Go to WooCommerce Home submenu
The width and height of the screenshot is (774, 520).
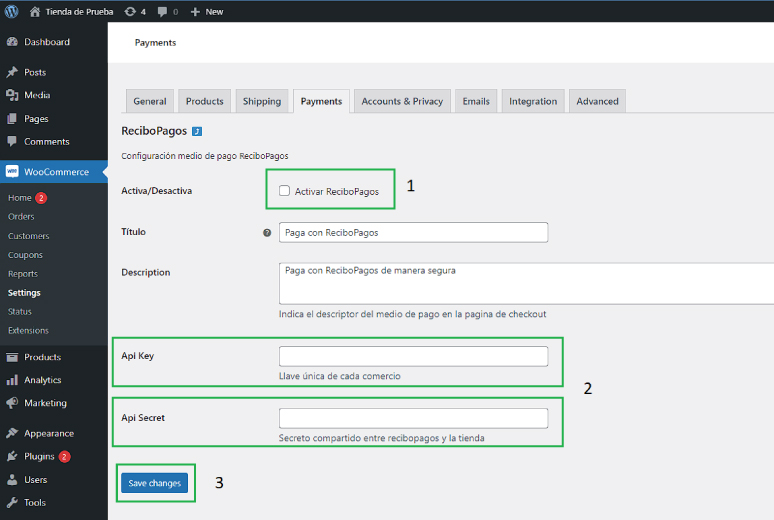(20, 198)
